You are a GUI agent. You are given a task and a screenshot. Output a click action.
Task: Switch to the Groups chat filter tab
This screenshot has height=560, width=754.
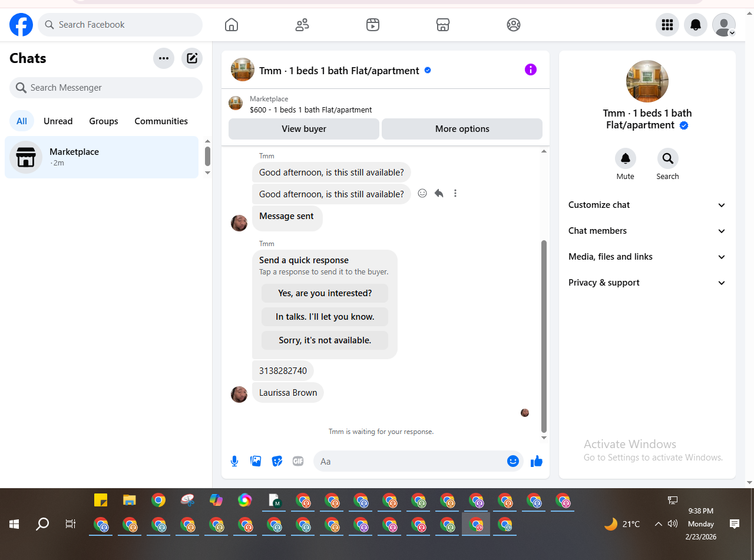104,121
